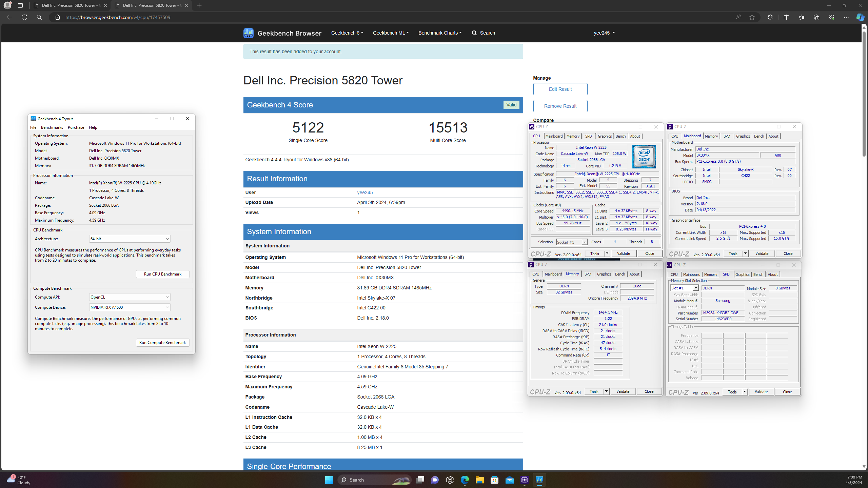This screenshot has width=868, height=488.
Task: Switch to SPD tab in bottom-left CPU-Z Memory window
Action: point(588,274)
